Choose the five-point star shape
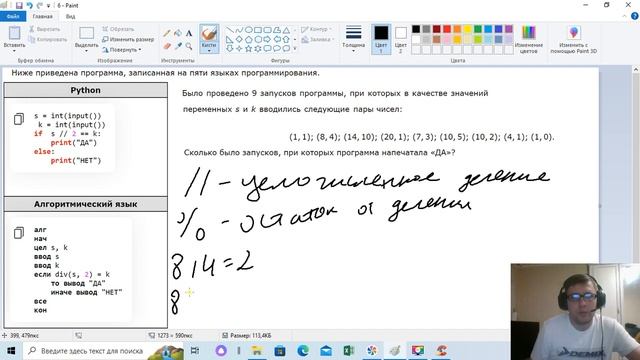 pyautogui.click(x=249, y=49)
